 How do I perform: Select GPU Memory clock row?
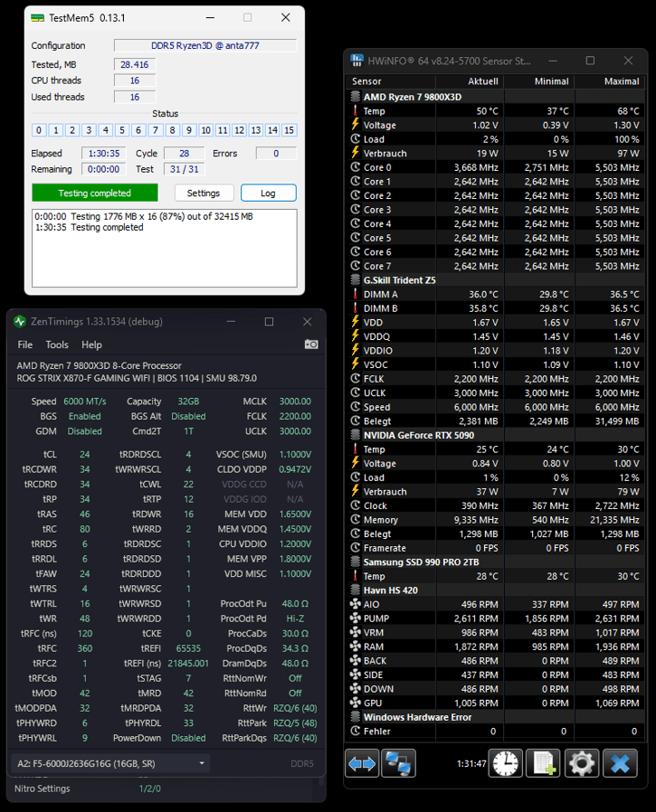pyautogui.click(x=495, y=519)
